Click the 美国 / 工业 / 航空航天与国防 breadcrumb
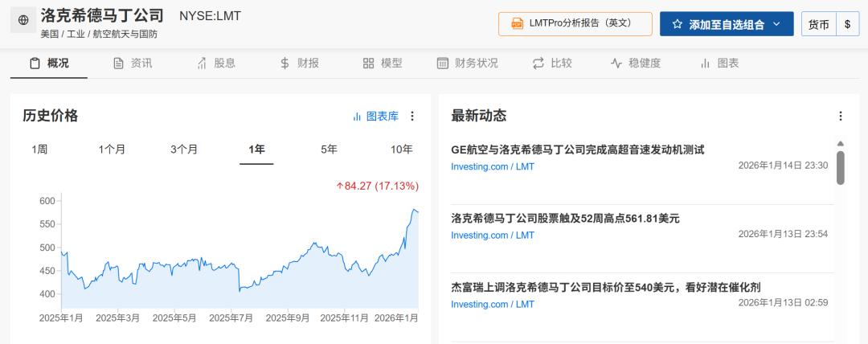The image size is (868, 344). click(99, 35)
